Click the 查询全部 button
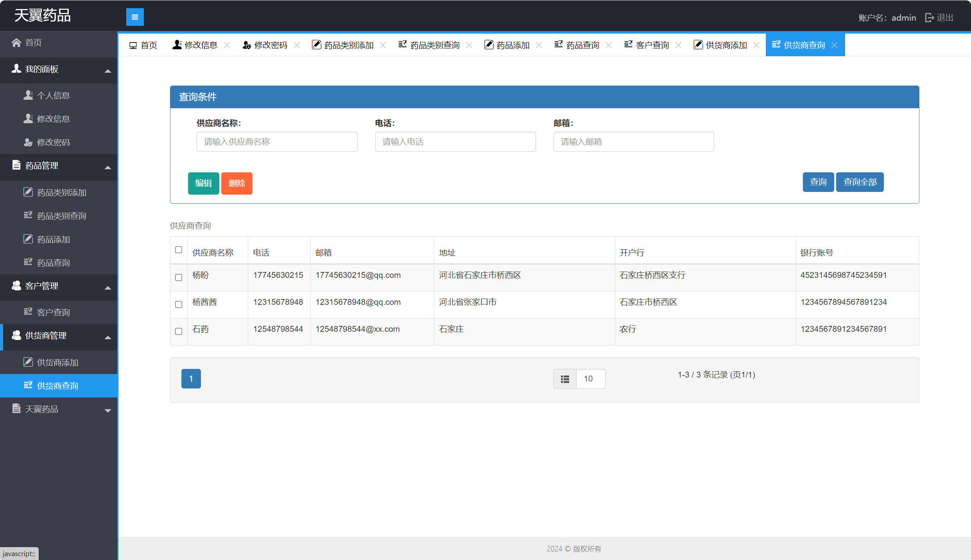 860,182
